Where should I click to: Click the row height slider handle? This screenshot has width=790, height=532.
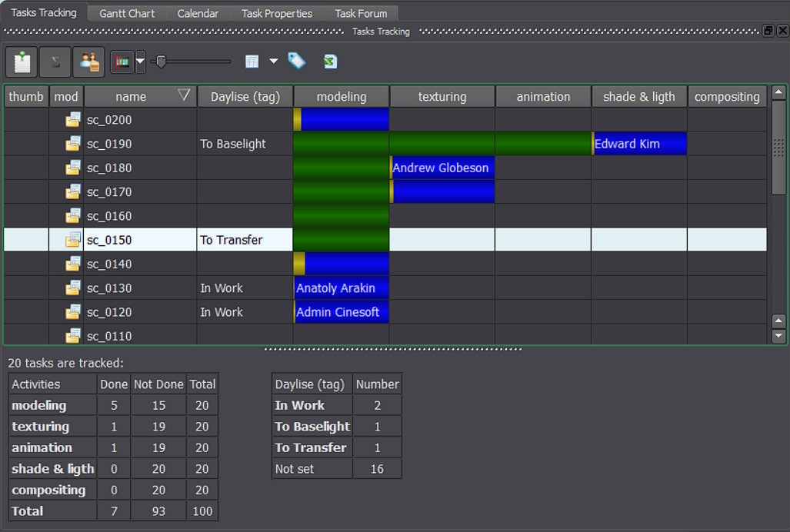pos(161,62)
